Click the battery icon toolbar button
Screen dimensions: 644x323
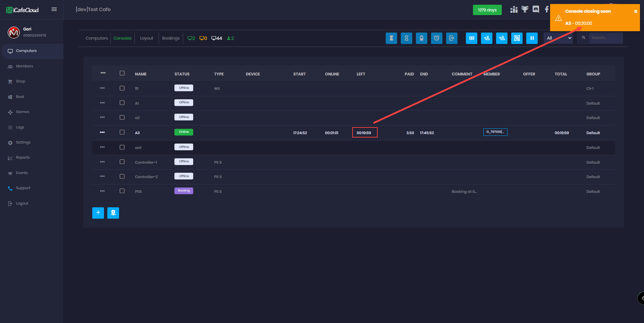(x=421, y=38)
